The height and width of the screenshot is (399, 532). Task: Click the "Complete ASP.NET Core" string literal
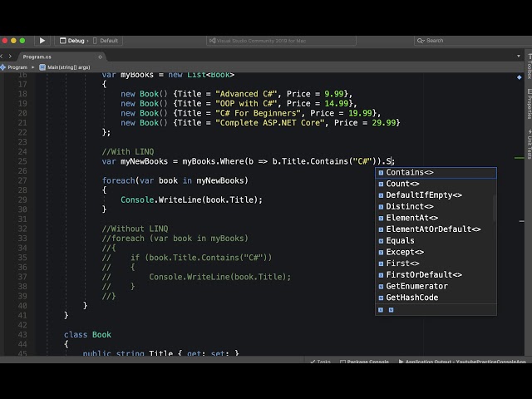pyautogui.click(x=270, y=123)
